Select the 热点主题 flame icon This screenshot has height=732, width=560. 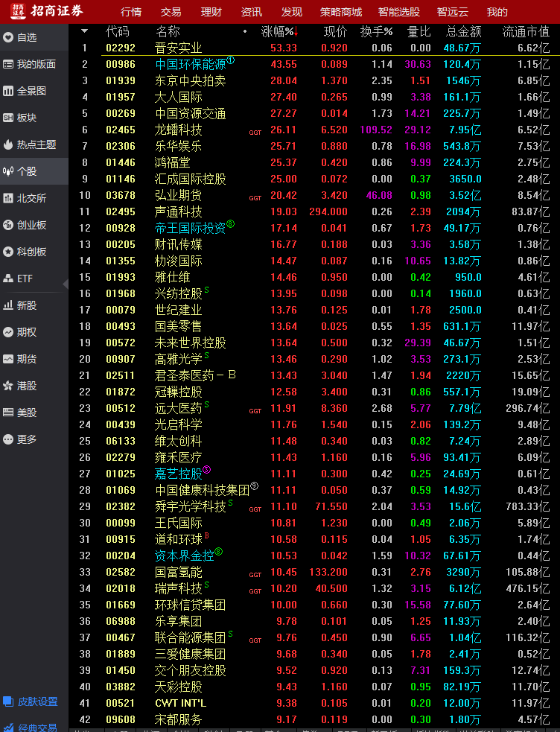pyautogui.click(x=8, y=144)
